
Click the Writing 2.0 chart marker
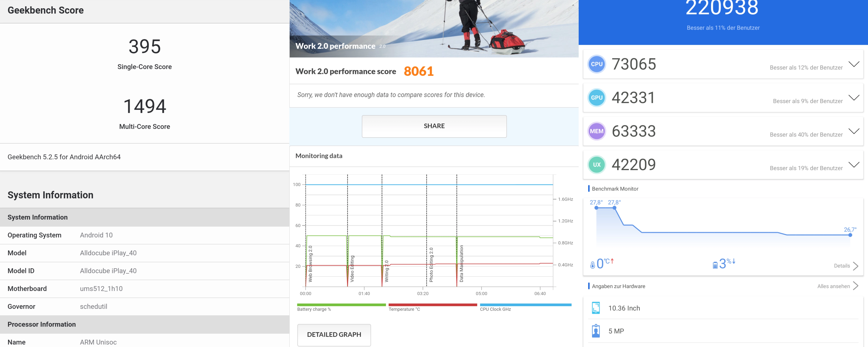point(387,271)
